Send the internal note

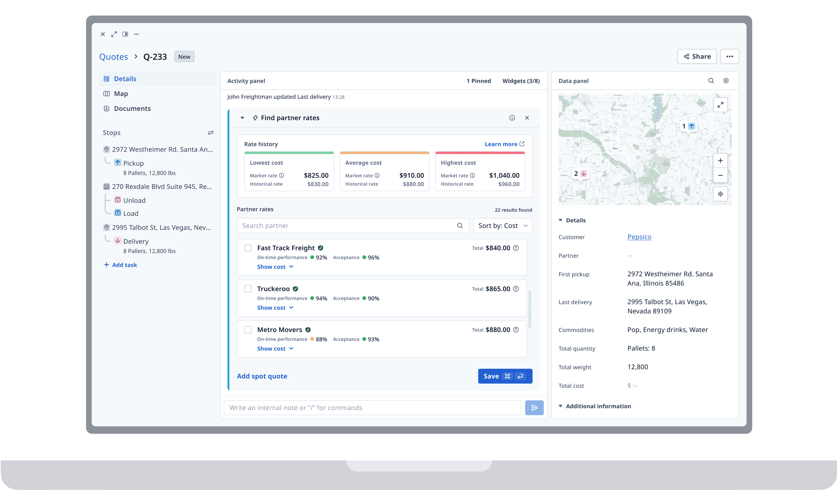tap(534, 408)
